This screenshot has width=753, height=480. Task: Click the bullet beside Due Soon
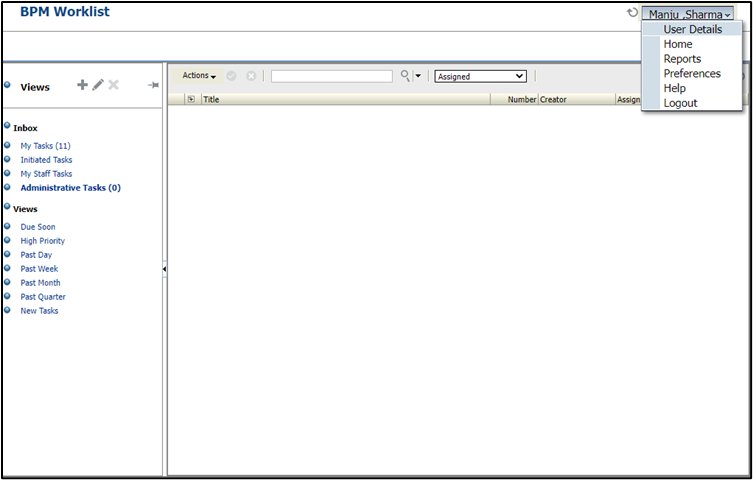pos(7,226)
